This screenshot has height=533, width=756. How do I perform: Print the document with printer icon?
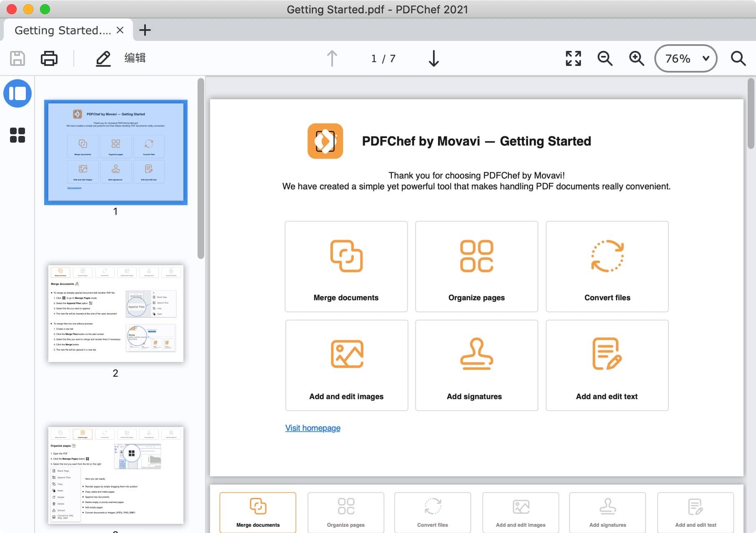[49, 58]
